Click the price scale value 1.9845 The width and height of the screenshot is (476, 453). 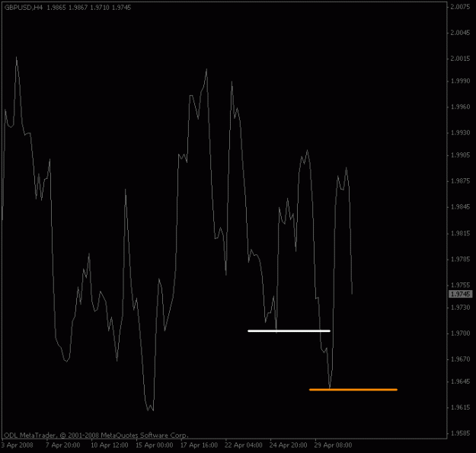click(460, 207)
